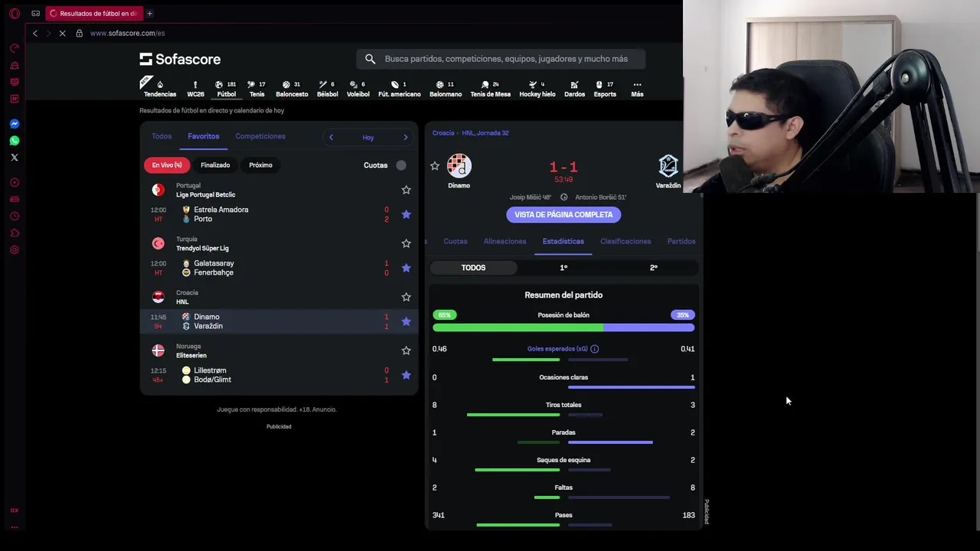Select the Esports category
Screen dimensions: 980x551
(x=605, y=89)
